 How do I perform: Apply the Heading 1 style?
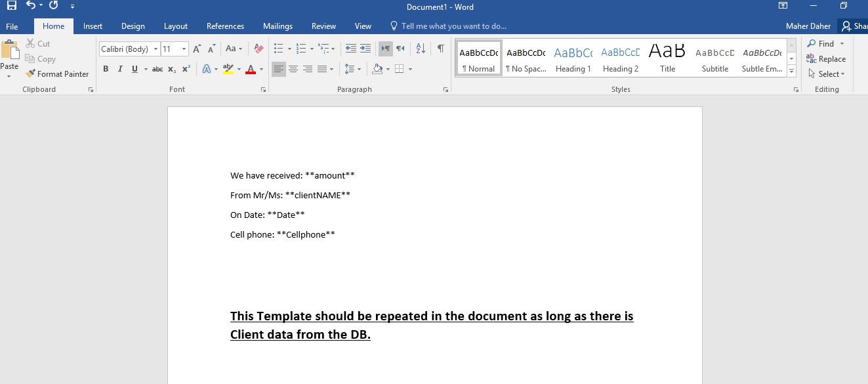coord(573,58)
